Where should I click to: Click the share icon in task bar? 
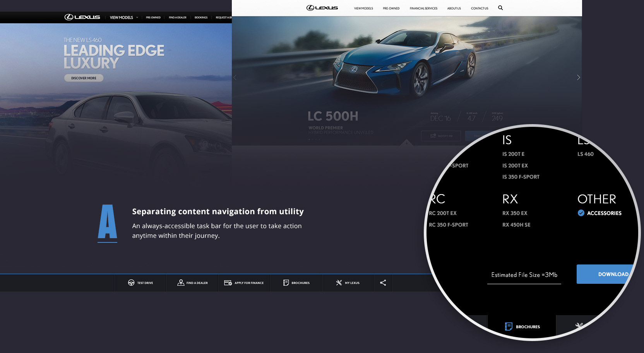point(383,283)
